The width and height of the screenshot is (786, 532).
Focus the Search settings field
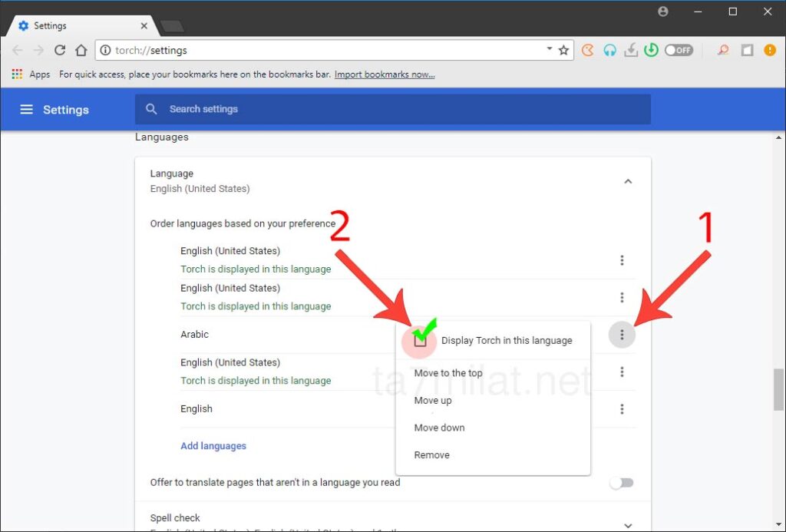pos(392,109)
